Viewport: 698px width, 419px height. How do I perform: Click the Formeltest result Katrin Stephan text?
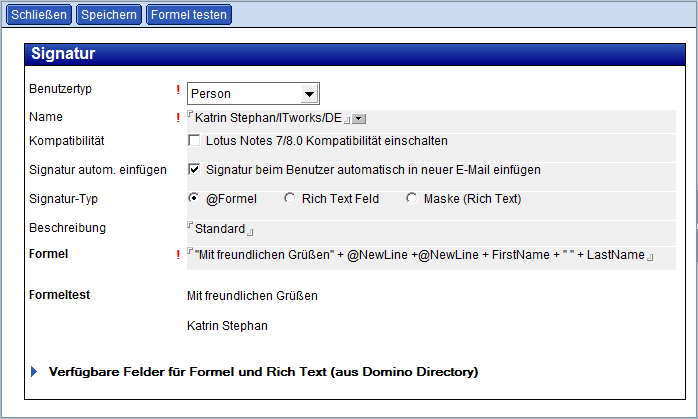point(227,326)
